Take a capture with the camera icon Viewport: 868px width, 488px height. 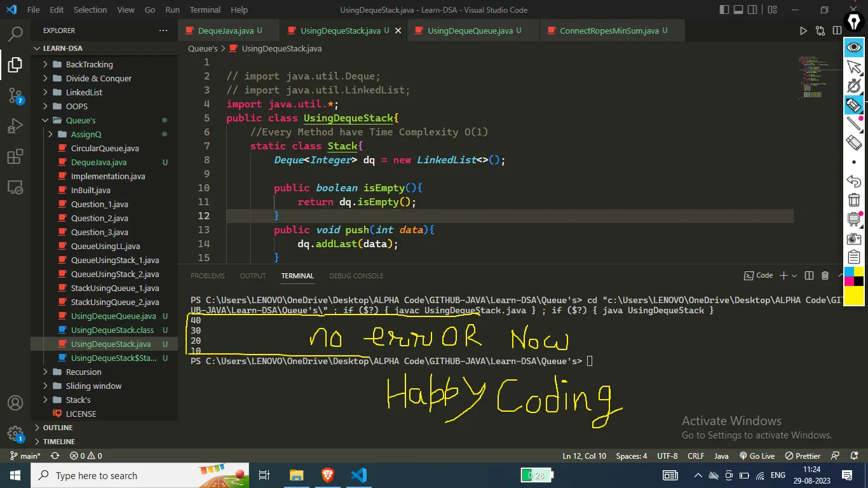pos(854,239)
